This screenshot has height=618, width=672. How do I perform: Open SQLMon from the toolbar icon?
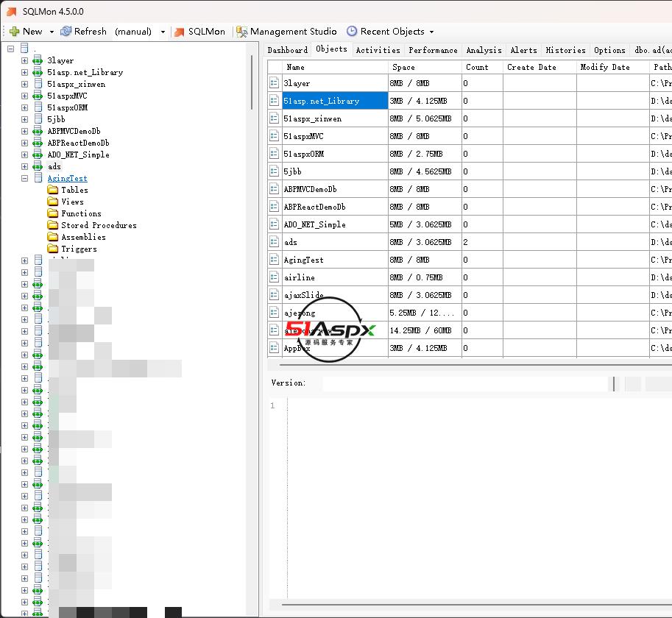(179, 32)
